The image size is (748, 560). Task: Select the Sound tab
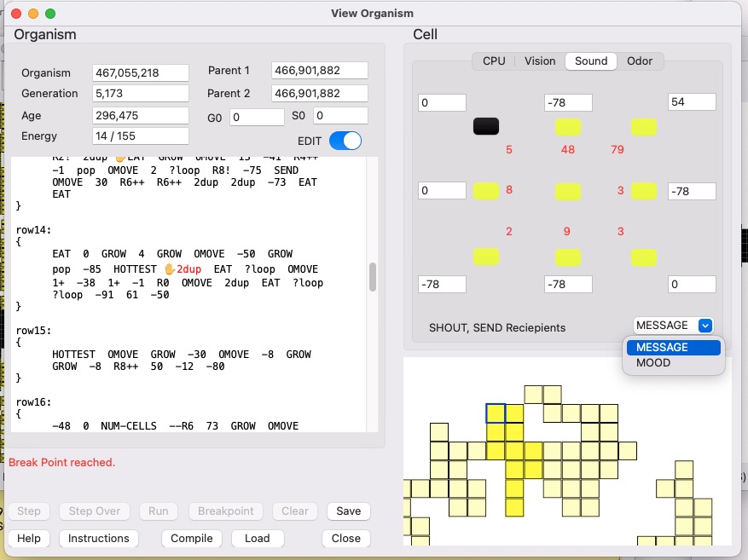point(591,61)
